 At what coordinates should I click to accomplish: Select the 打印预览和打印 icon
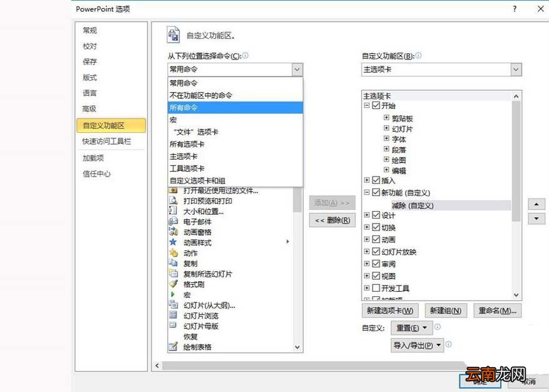point(173,201)
